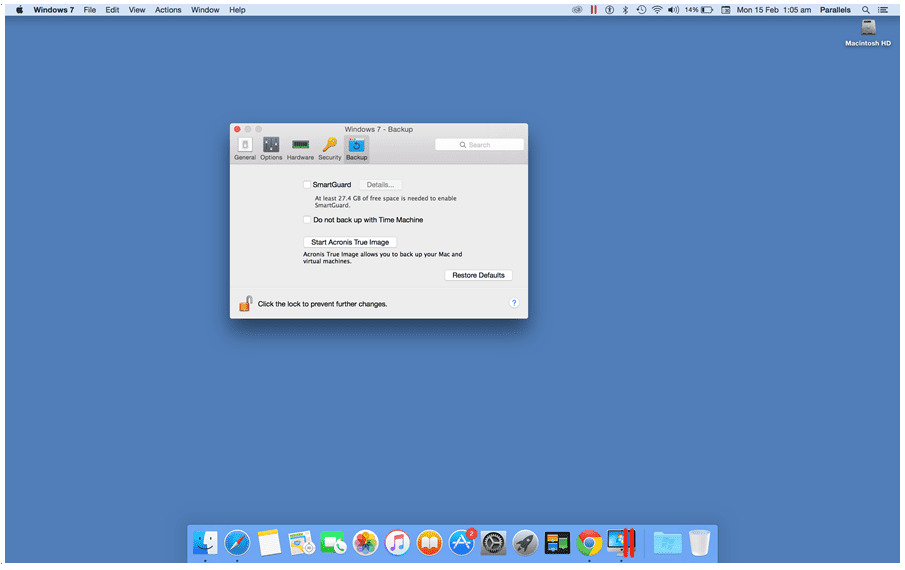Open Finder from the dock

(x=205, y=542)
